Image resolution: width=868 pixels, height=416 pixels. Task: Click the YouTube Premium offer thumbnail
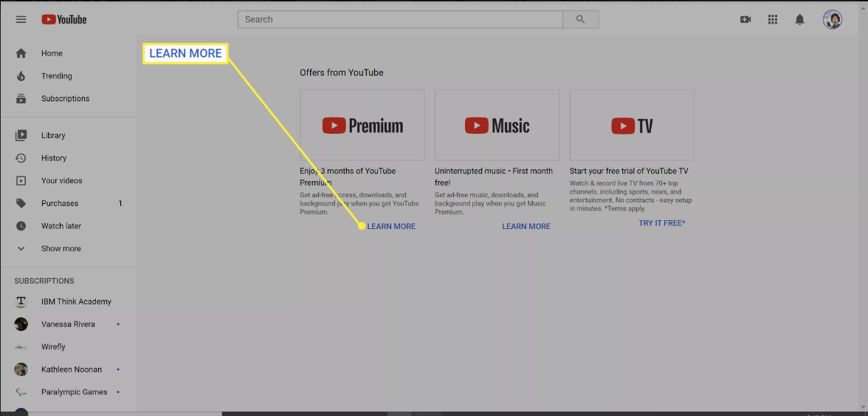coord(362,125)
